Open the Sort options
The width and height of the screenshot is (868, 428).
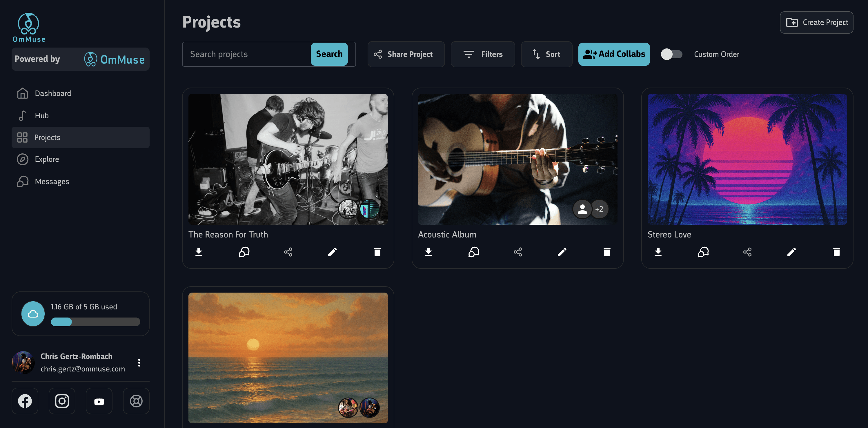[546, 54]
